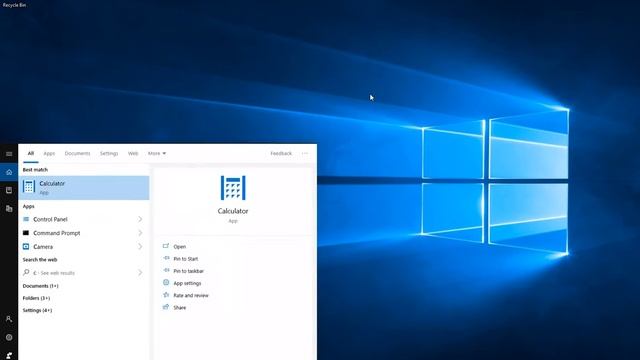Select the Command Prompt text result
The height and width of the screenshot is (360, 640).
click(57, 233)
